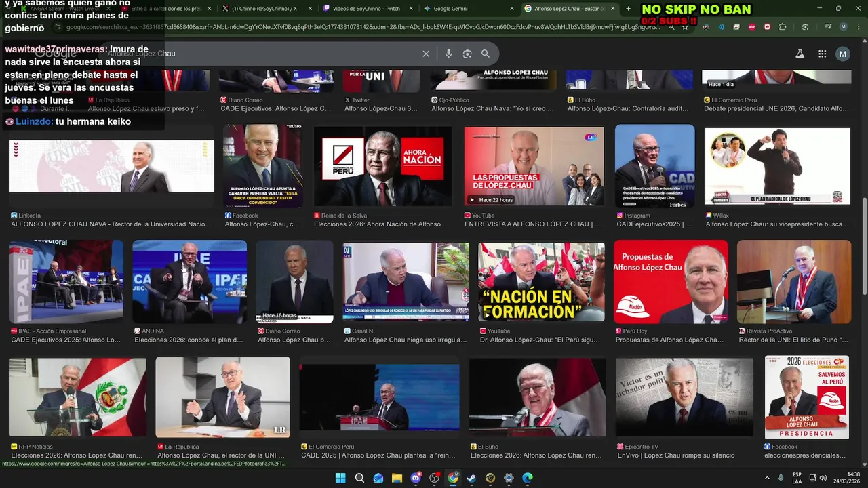Viewport: 868px width, 488px height.
Task: Submit search with the magnifier icon
Action: click(x=486, y=54)
